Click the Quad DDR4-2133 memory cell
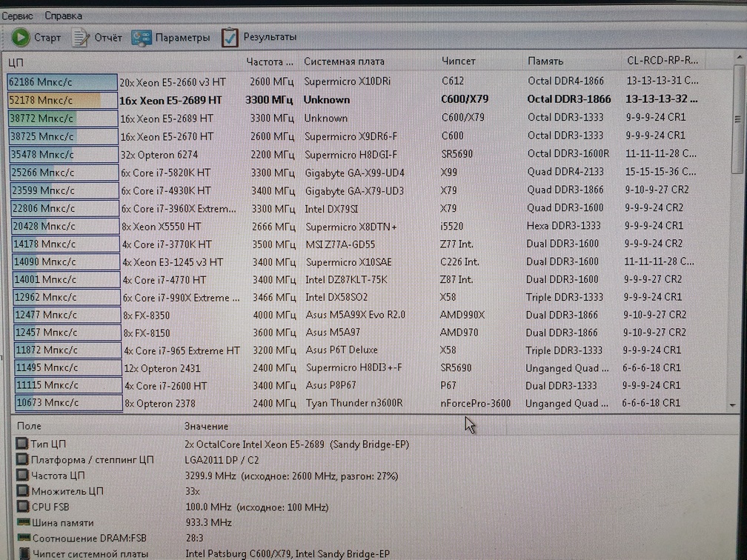Image resolution: width=747 pixels, height=560 pixels. pyautogui.click(x=565, y=172)
